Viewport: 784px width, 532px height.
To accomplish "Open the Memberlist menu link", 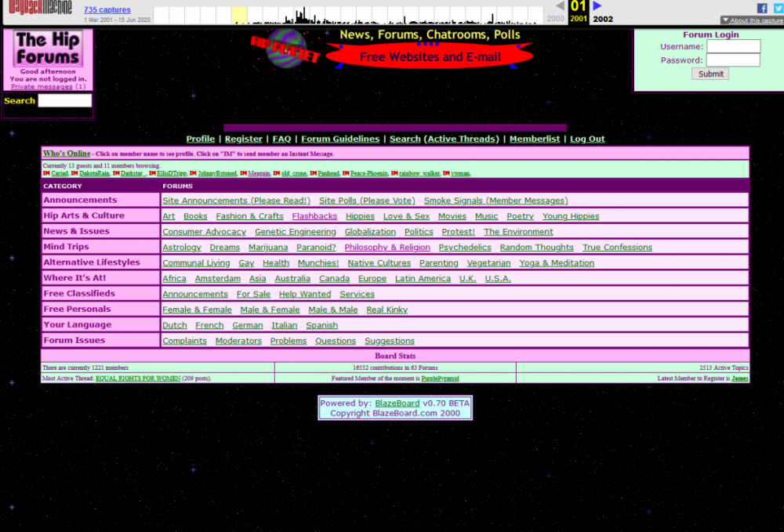I will 534,139.
